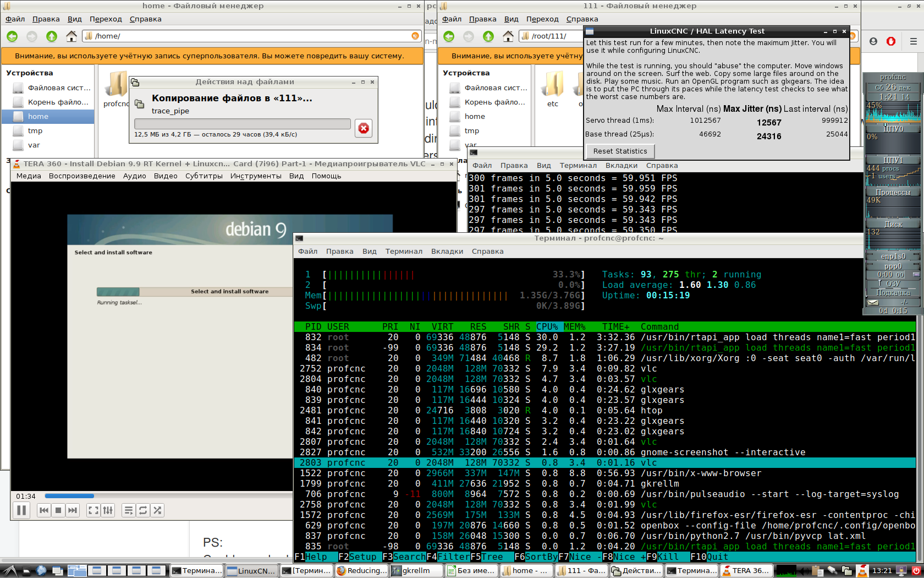The width and height of the screenshot is (924, 578).
Task: Select the gkrellm process row in htop
Action: (605, 484)
